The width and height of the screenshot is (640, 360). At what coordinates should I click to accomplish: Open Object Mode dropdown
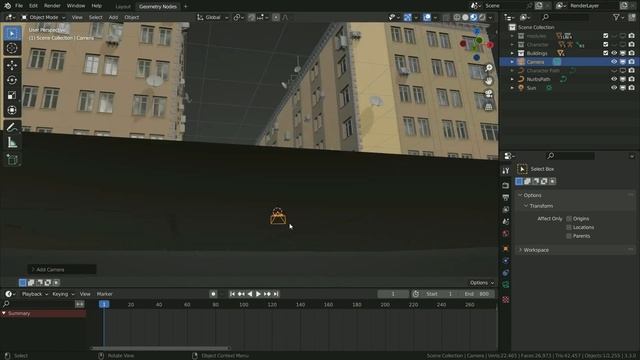(x=43, y=17)
